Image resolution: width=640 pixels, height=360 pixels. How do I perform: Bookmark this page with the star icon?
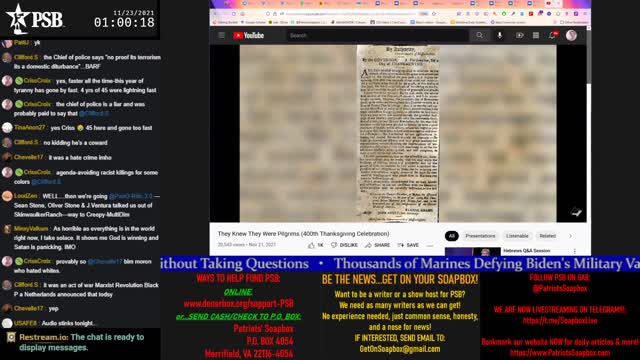click(434, 13)
